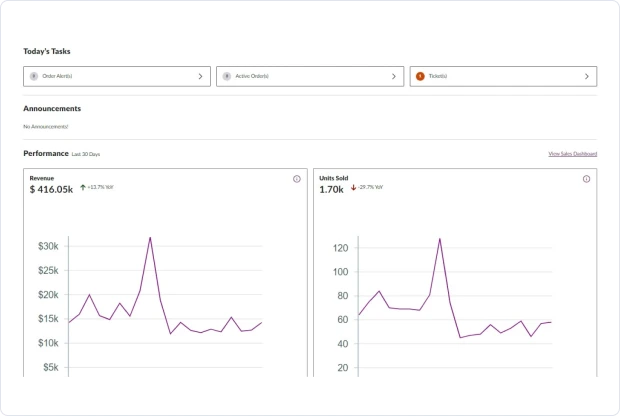This screenshot has height=416, width=620.
Task: Click the 60 axis label on Units Sold chart
Action: 343,320
